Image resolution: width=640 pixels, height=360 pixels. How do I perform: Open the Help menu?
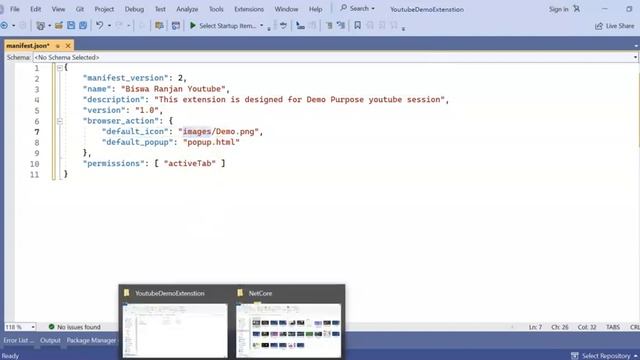pos(316,9)
